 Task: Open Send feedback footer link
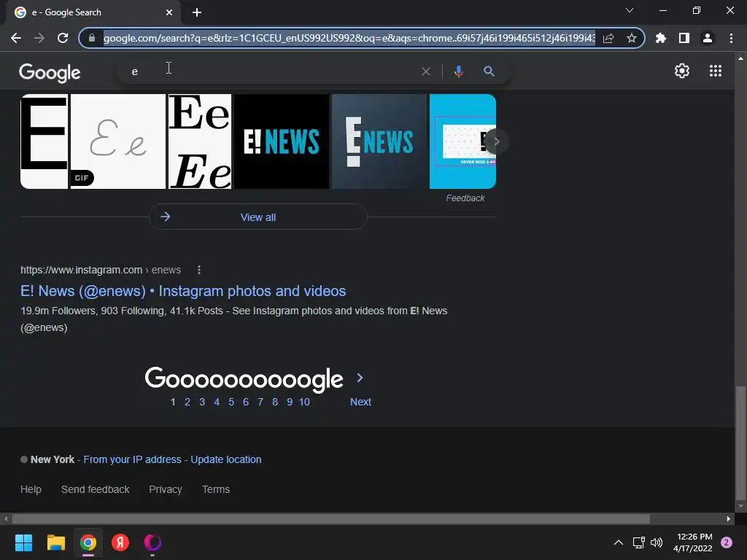(96, 489)
